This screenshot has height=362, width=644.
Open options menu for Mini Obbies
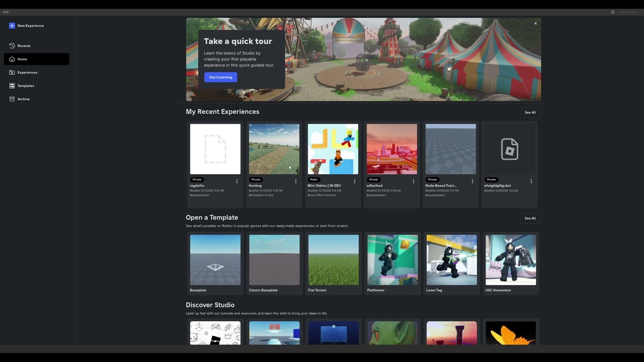tap(355, 182)
